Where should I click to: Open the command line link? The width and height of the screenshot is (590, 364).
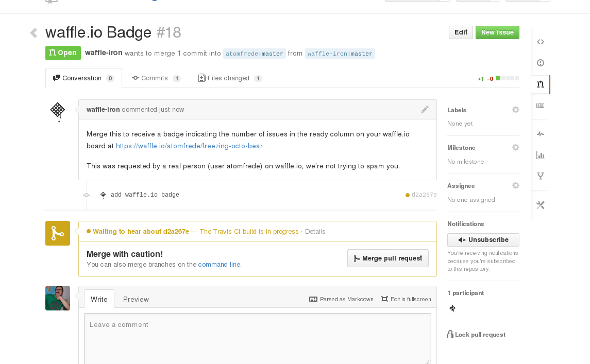219,264
